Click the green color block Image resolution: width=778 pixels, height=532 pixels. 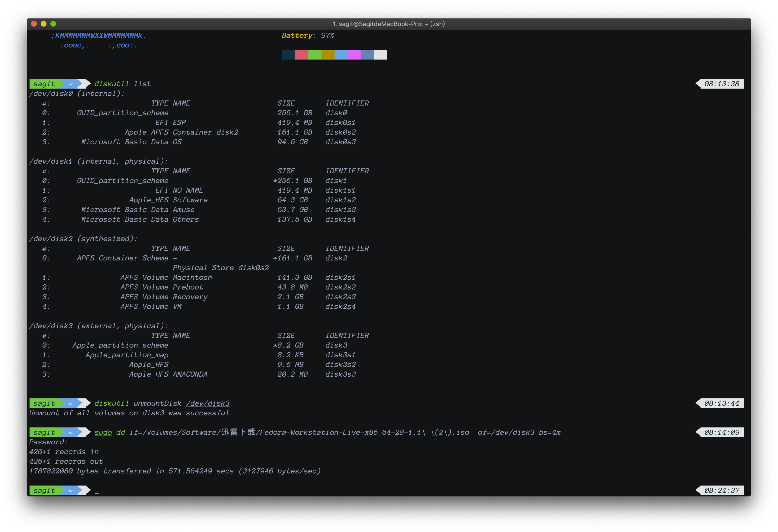point(315,54)
